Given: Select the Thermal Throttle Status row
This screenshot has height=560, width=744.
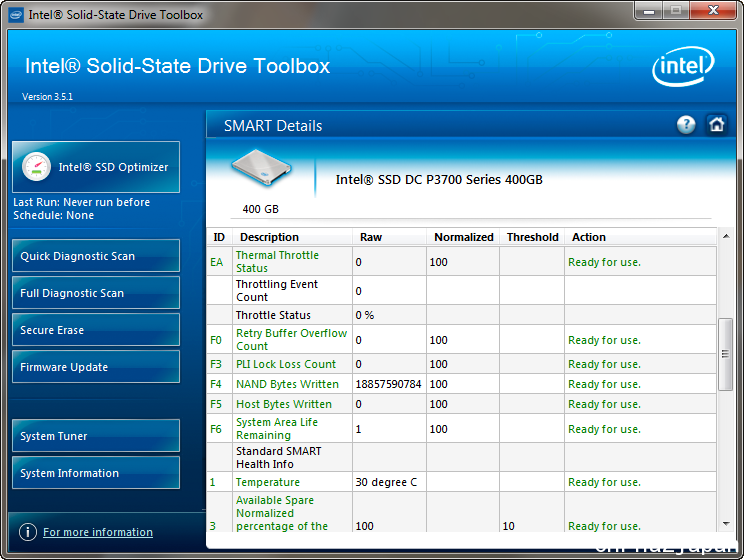Looking at the screenshot, I should tap(462, 261).
